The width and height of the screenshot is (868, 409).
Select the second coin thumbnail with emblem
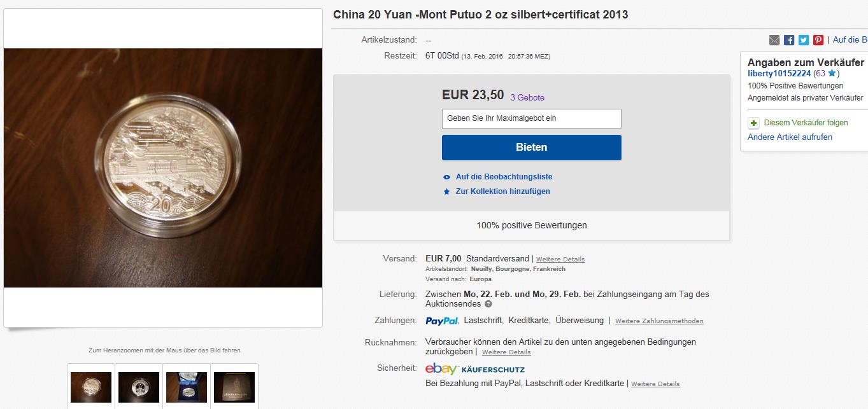[x=139, y=387]
